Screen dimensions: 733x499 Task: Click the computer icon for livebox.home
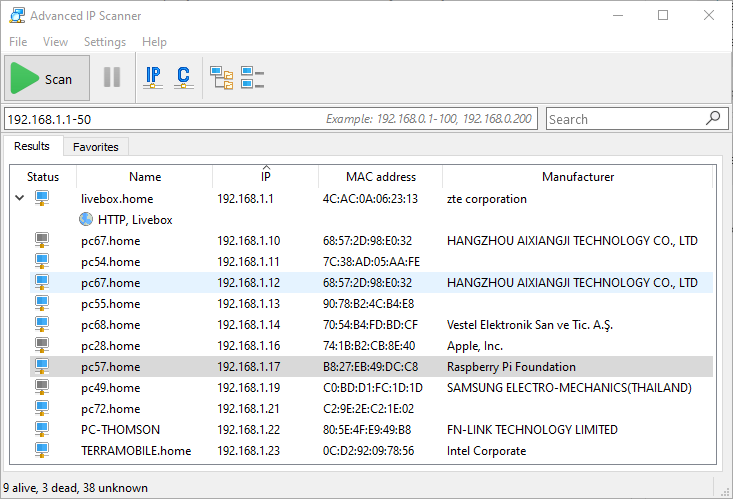(x=42, y=198)
